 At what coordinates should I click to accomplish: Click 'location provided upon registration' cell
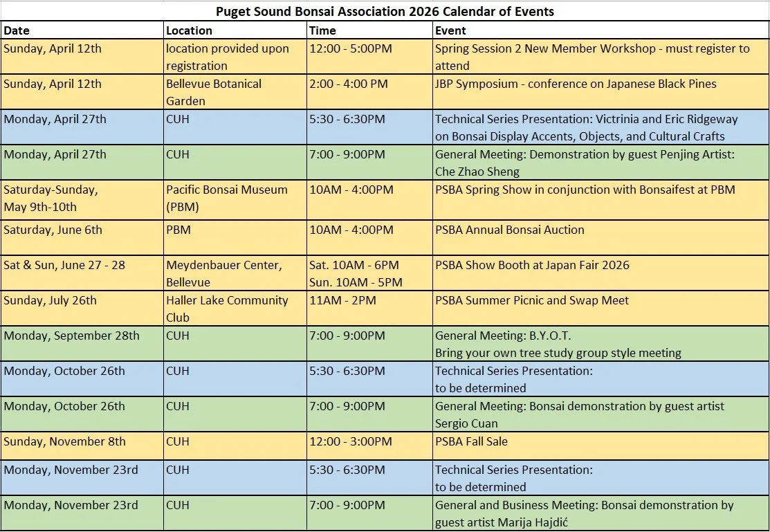(x=235, y=57)
